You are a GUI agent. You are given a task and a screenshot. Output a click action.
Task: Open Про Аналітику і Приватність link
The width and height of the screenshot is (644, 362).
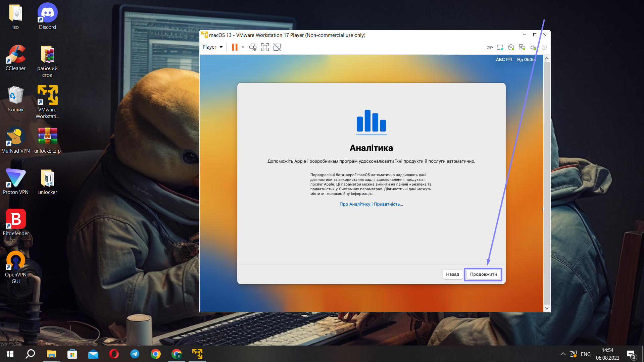tap(371, 204)
